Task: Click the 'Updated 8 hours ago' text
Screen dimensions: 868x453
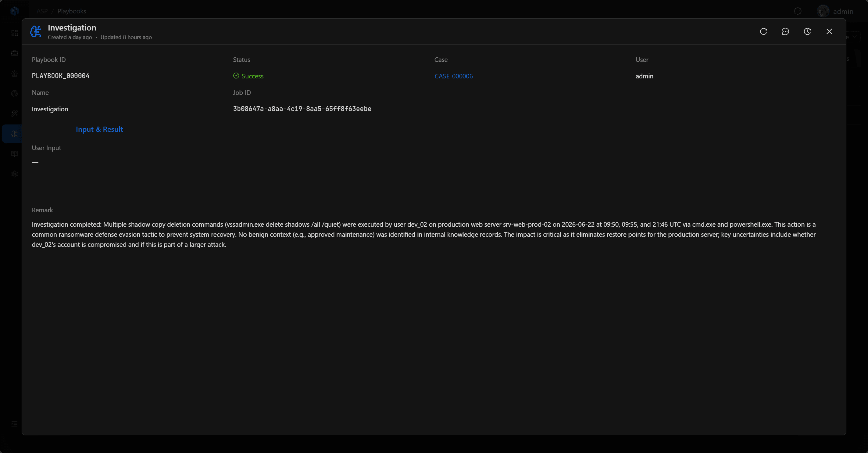Action: (x=126, y=37)
